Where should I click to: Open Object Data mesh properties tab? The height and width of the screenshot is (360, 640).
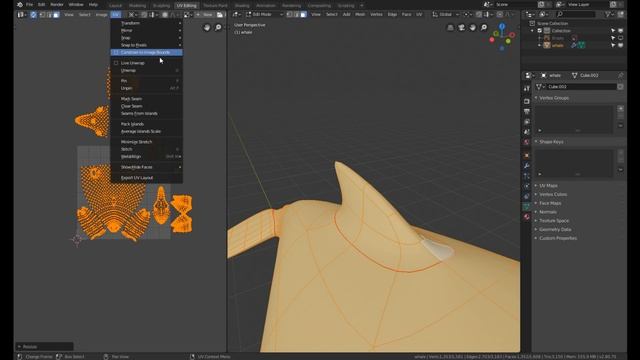pyautogui.click(x=527, y=207)
